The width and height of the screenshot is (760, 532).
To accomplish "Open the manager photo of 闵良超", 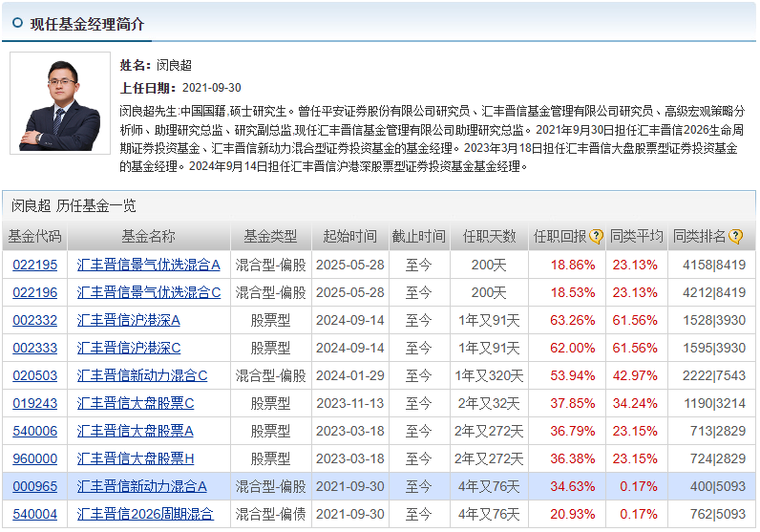I will click(60, 103).
